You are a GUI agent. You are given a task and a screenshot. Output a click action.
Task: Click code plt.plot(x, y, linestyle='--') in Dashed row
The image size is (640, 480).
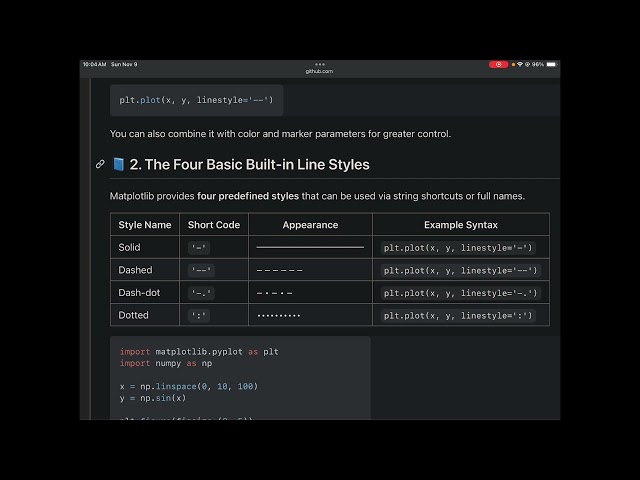pos(461,270)
